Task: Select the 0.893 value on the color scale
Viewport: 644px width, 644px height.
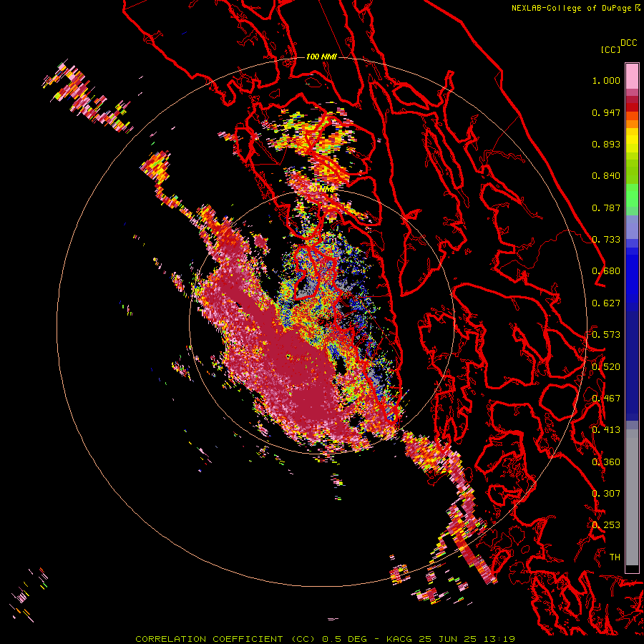Action: 606,144
